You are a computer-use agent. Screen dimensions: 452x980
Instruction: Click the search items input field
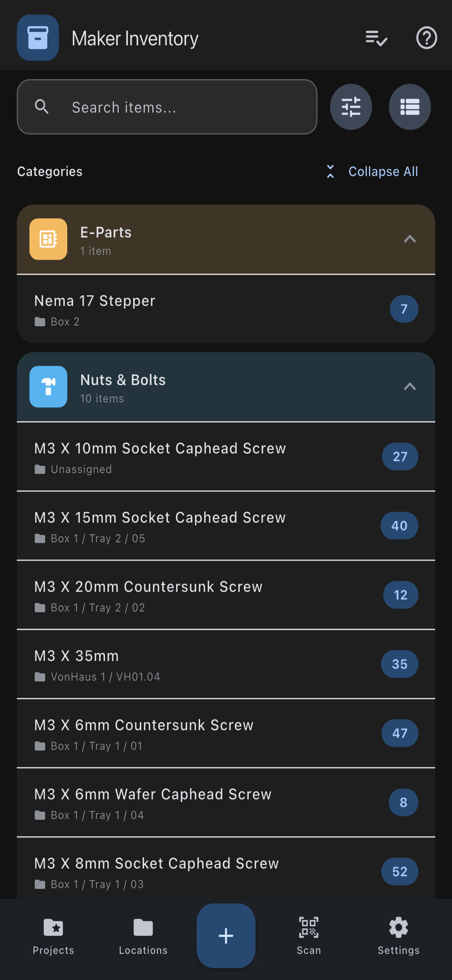point(167,107)
